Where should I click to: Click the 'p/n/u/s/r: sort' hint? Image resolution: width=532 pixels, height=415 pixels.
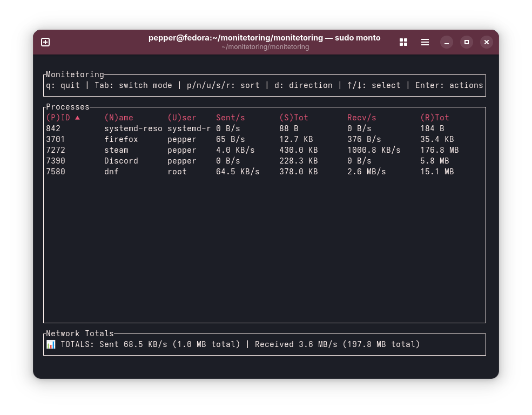click(x=223, y=85)
